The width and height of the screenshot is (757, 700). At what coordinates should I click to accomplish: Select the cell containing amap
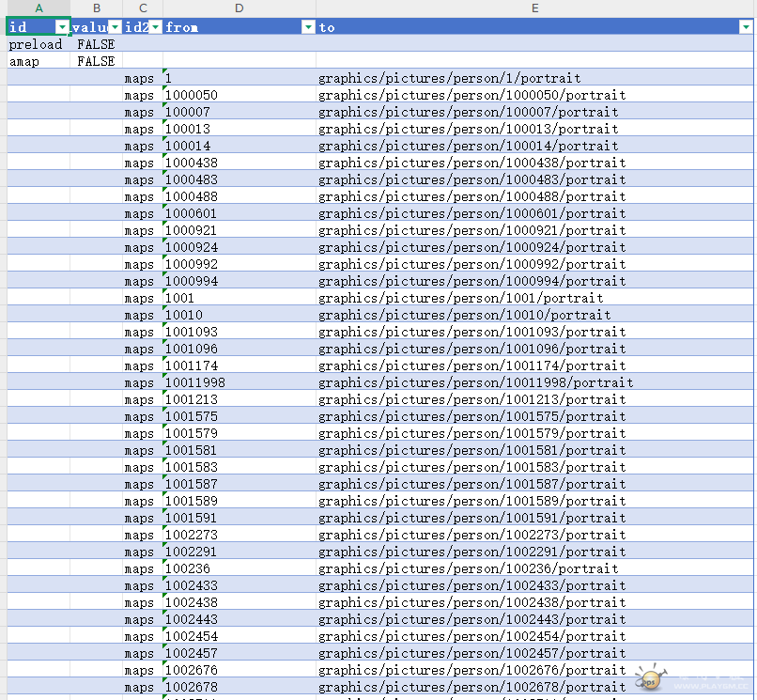point(37,61)
